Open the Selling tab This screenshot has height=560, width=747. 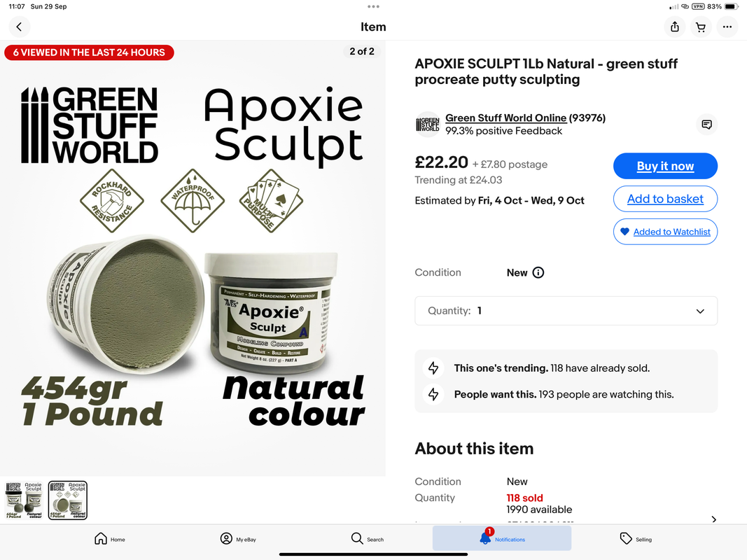636,538
